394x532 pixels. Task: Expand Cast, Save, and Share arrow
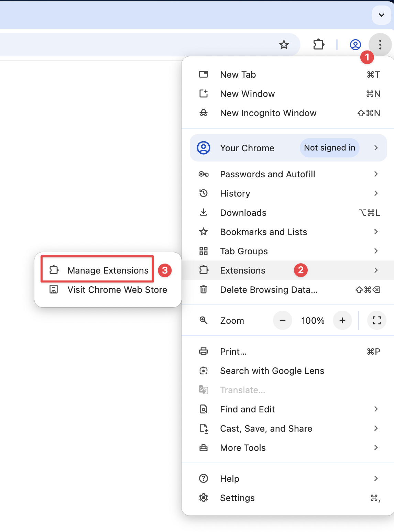pyautogui.click(x=376, y=428)
